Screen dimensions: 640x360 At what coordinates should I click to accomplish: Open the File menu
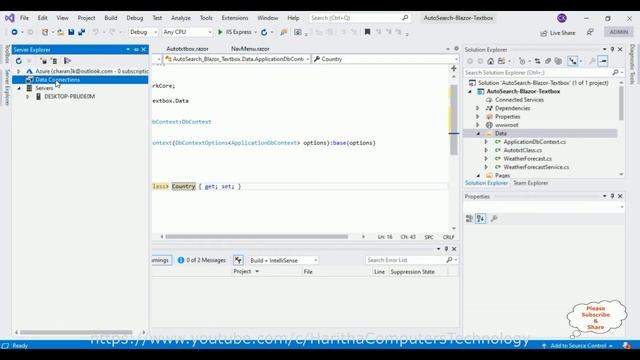(24, 18)
